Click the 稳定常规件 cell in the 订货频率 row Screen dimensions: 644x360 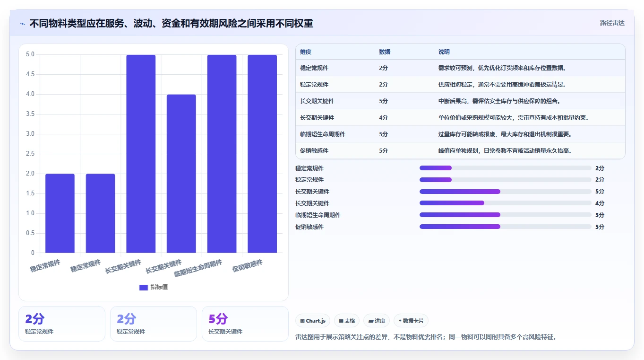point(314,68)
